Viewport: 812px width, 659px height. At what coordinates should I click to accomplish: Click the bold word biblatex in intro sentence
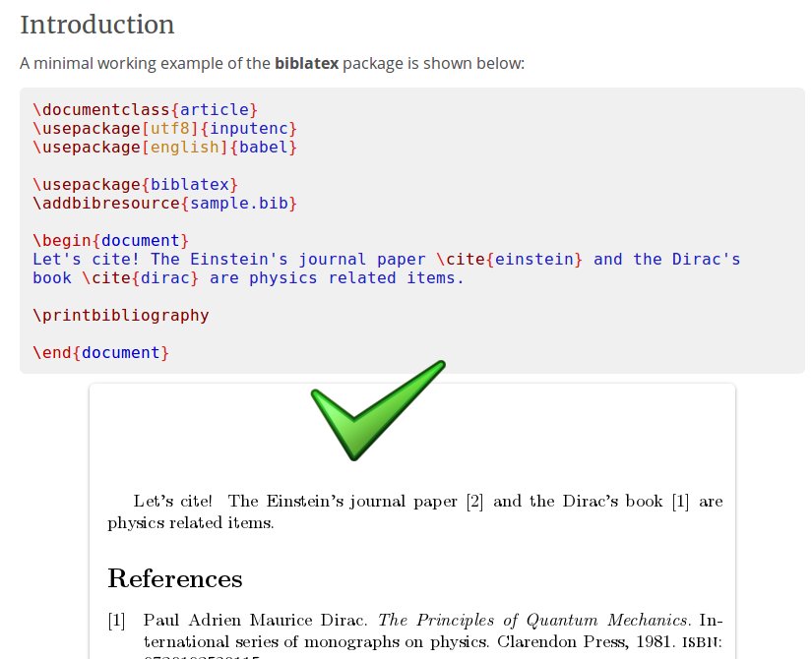(x=306, y=63)
